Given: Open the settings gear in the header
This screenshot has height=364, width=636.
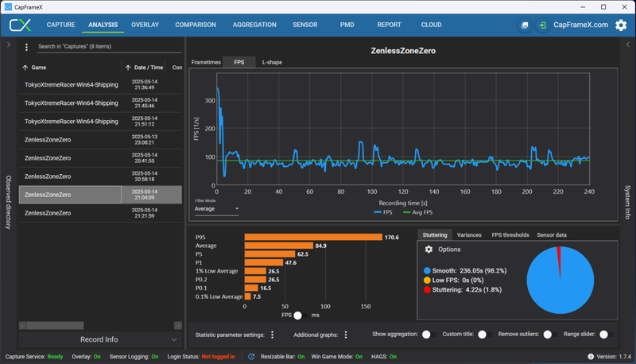Looking at the screenshot, I should [x=621, y=25].
